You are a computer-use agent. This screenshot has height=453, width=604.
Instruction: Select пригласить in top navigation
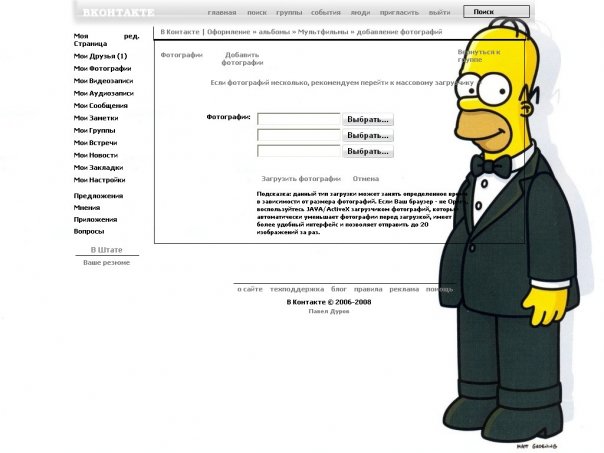tap(399, 12)
